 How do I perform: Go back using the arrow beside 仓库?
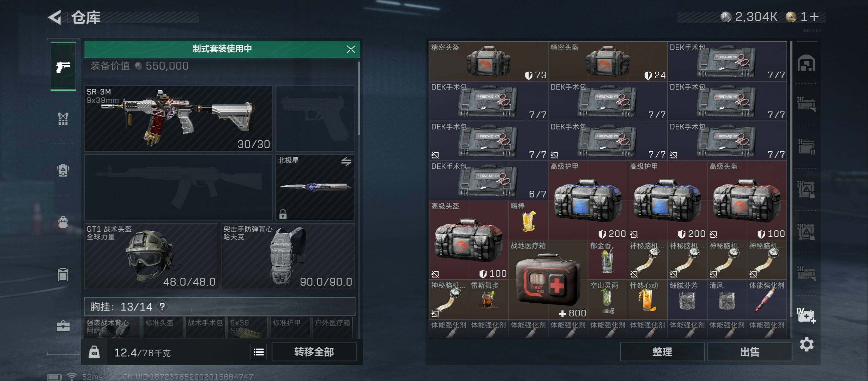[55, 17]
